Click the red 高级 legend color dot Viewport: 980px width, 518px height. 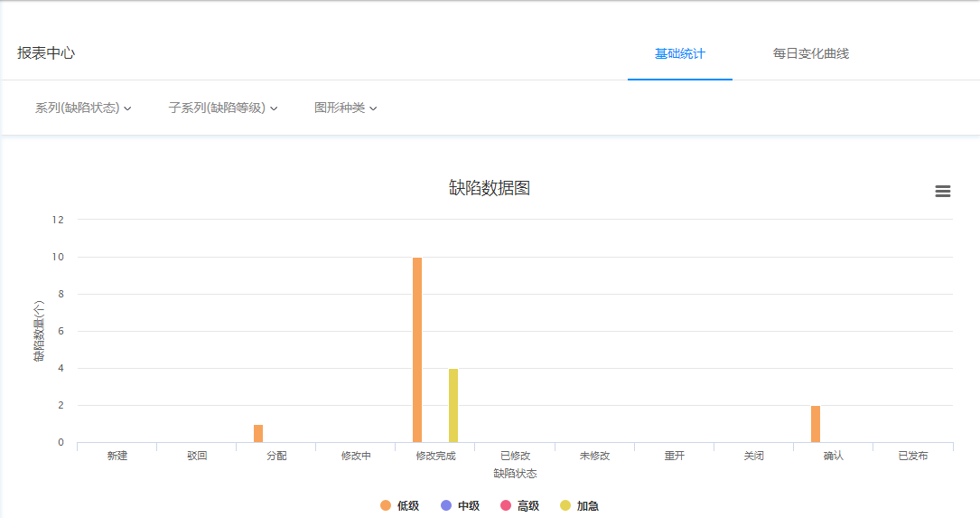pyautogui.click(x=506, y=506)
